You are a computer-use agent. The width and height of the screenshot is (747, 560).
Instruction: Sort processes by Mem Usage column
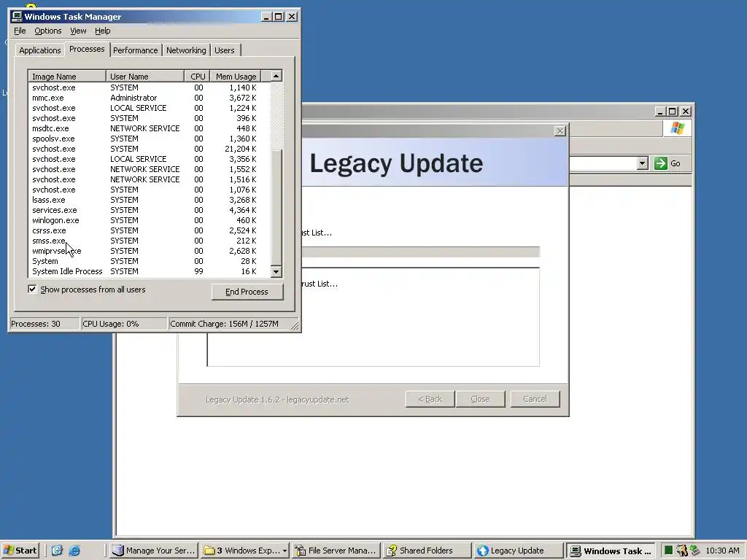(x=236, y=76)
